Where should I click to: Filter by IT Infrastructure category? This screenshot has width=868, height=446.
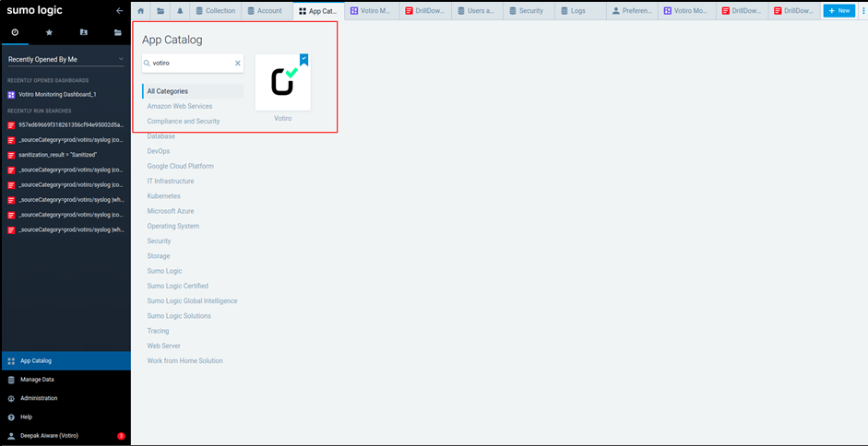point(171,181)
